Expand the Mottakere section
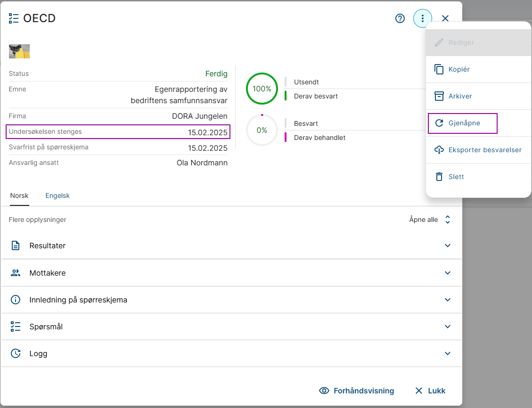This screenshot has width=532, height=408. [x=231, y=273]
